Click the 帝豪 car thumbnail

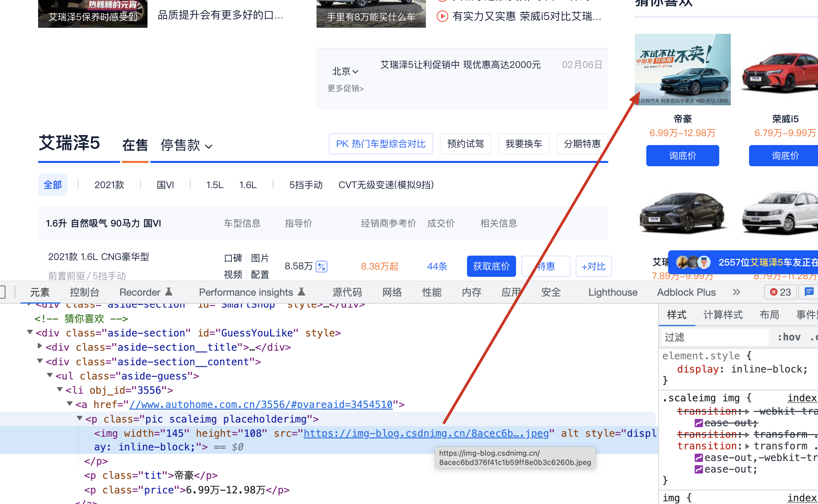(682, 69)
